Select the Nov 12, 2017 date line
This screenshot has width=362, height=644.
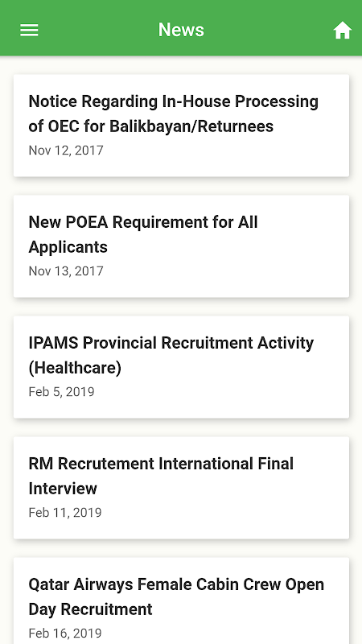click(x=66, y=151)
